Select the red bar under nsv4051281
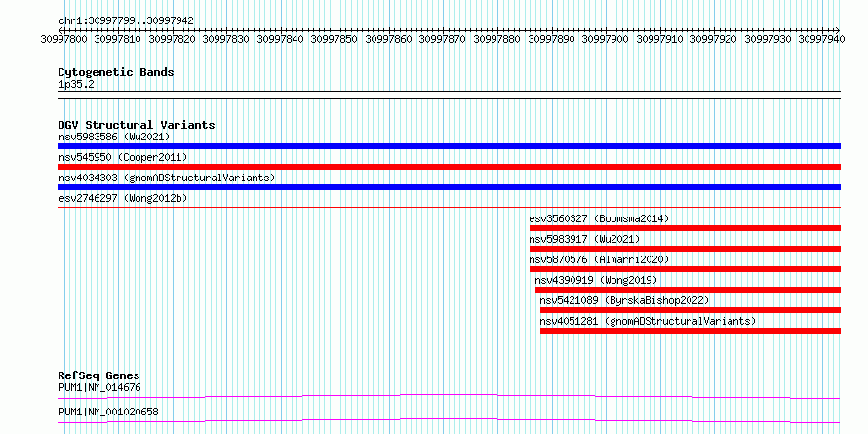868x434 pixels. click(x=690, y=331)
